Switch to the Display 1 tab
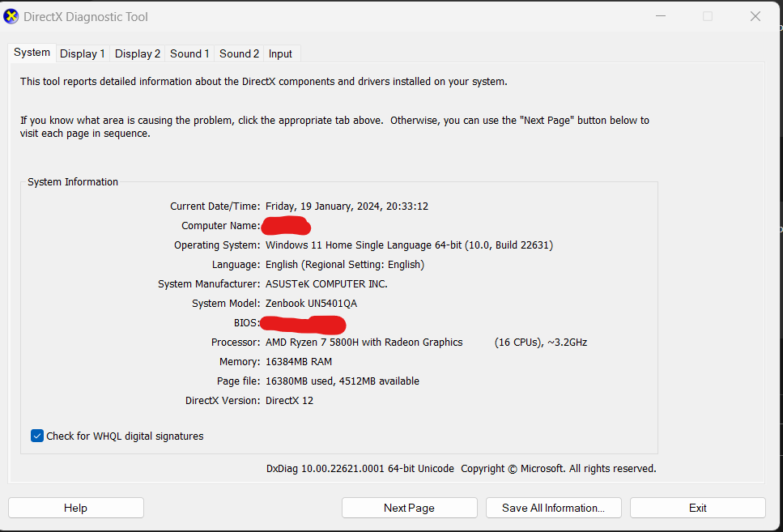783x532 pixels. click(82, 53)
